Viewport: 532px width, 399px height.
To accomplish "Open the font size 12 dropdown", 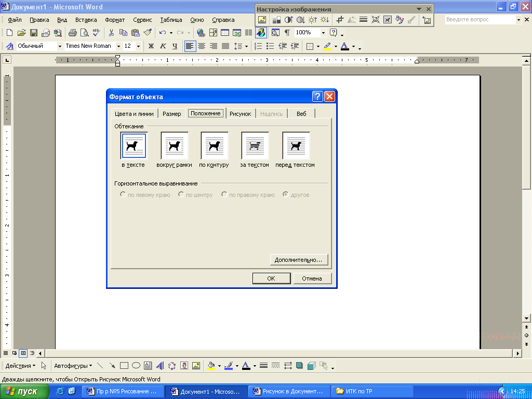I will [138, 46].
